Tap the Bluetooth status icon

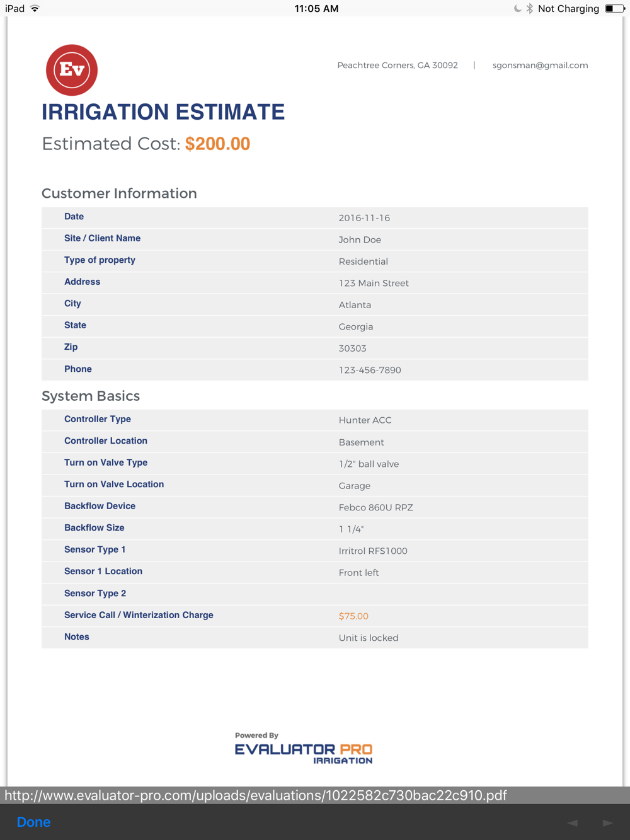529,8
